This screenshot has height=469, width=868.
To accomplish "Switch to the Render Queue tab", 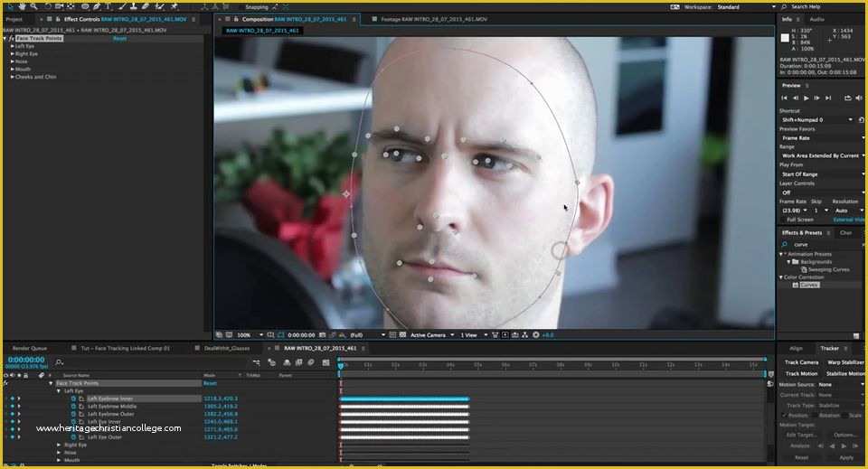I will click(x=29, y=349).
